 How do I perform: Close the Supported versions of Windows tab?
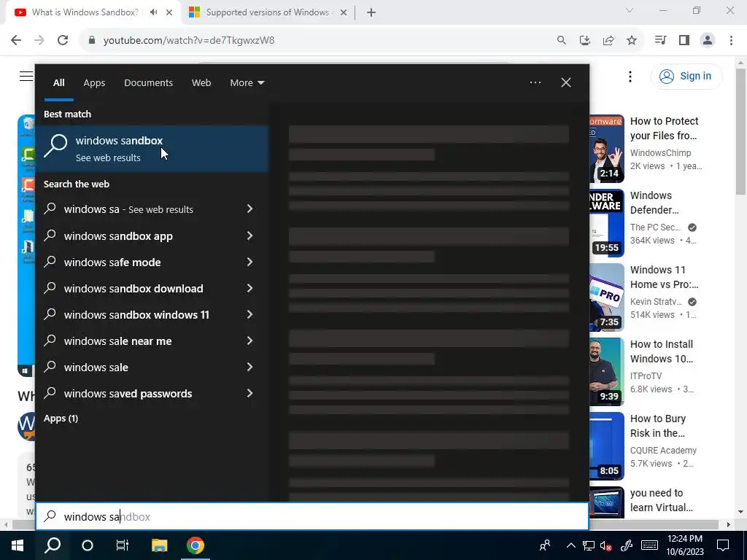(343, 12)
